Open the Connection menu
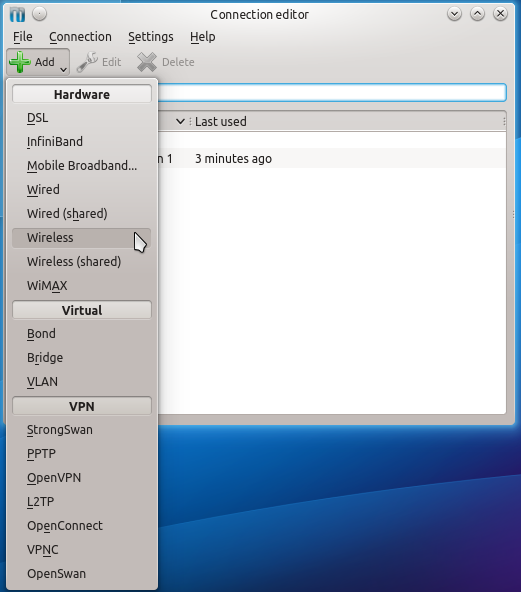 80,37
